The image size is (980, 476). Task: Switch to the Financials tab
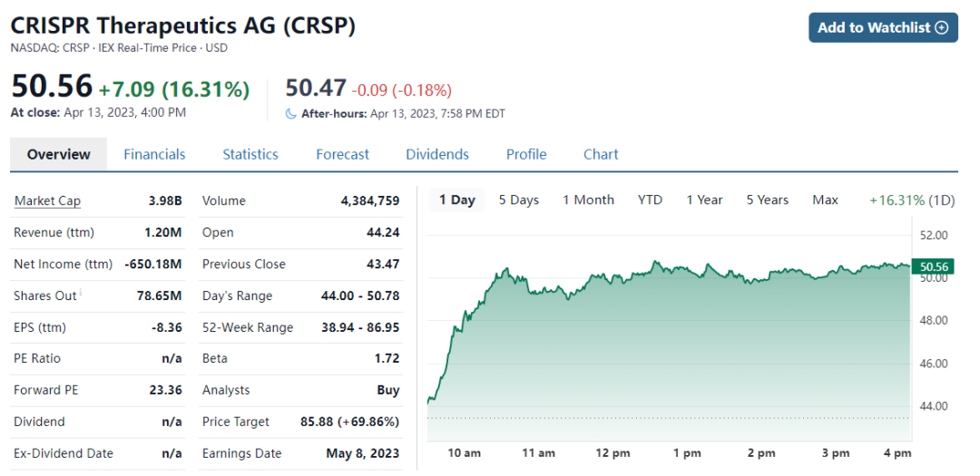[x=154, y=154]
